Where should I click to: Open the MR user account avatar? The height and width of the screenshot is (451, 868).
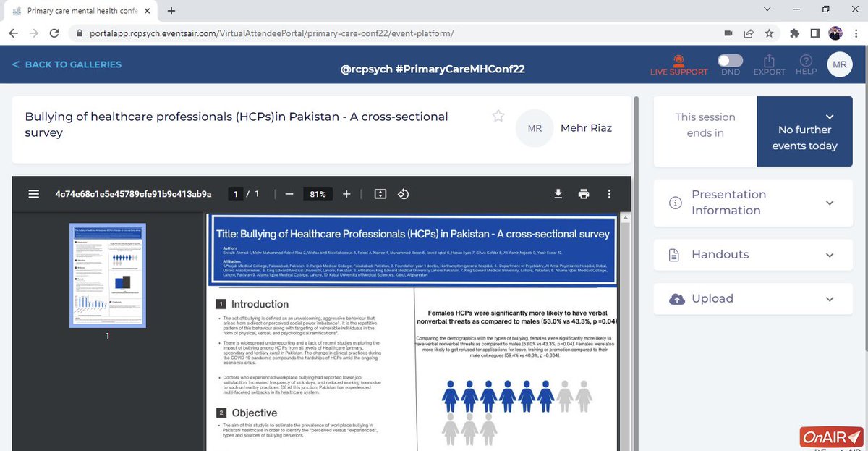(840, 64)
